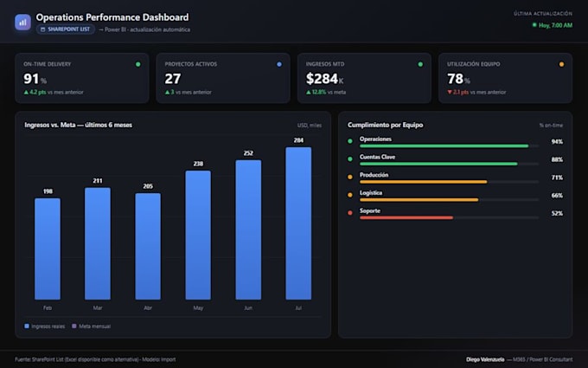Image resolution: width=588 pixels, height=368 pixels.
Task: Click the Logística 66% progress bar
Action: [x=449, y=200]
